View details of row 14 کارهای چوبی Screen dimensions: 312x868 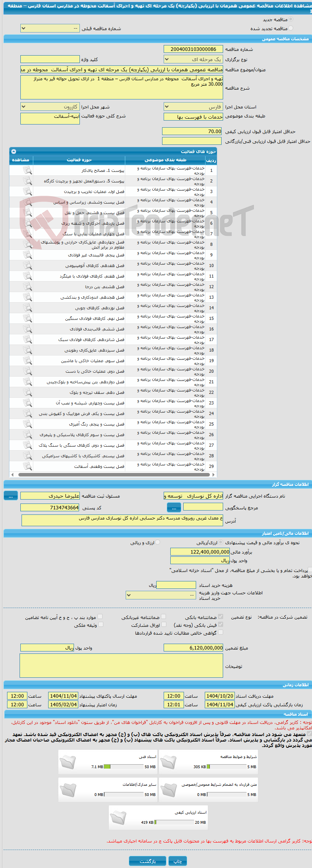[27, 308]
